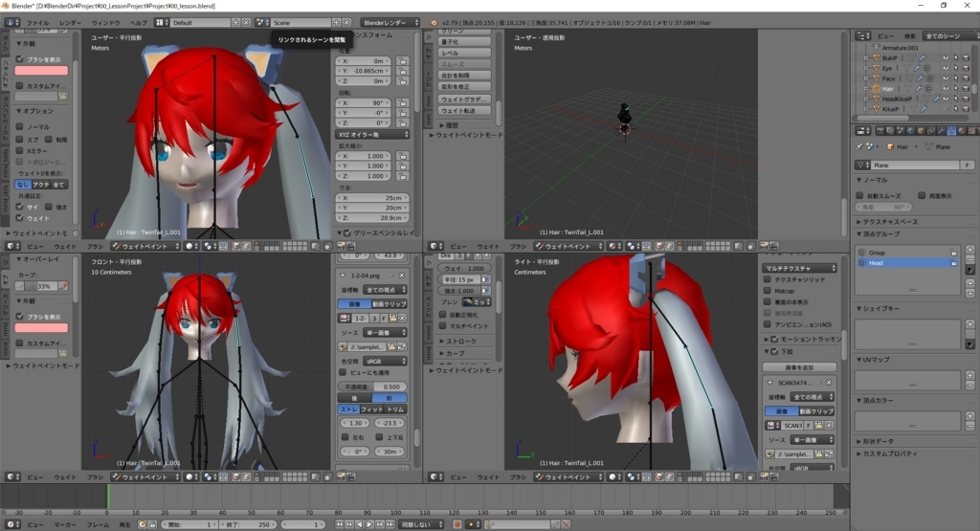Lock the X rotation with its padlock icon
Image resolution: width=980 pixels, height=531 pixels.
tap(403, 103)
